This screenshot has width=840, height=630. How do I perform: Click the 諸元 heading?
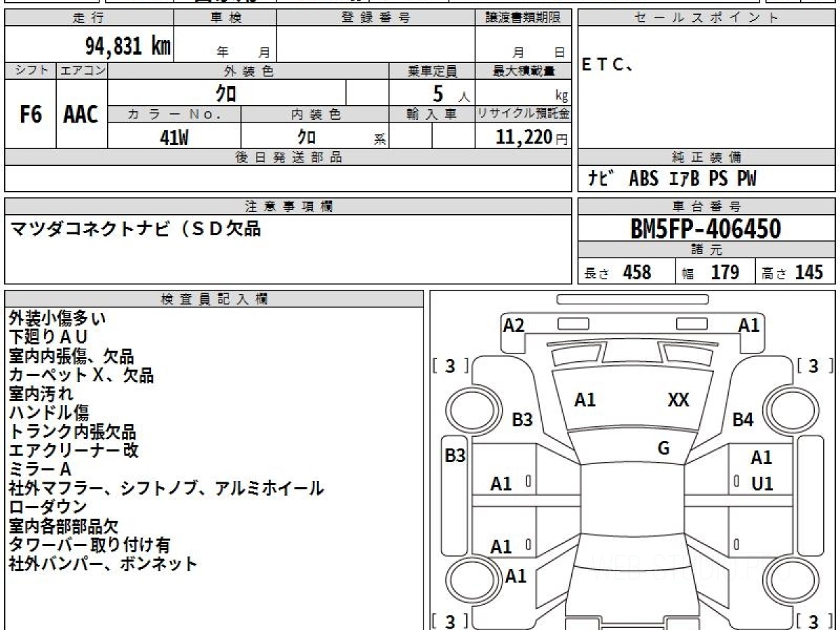(x=707, y=250)
